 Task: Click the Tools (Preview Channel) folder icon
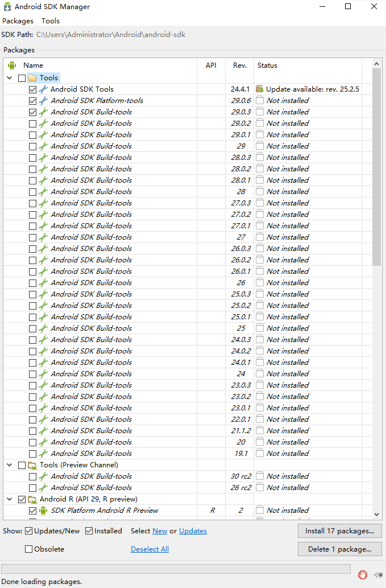[32, 465]
